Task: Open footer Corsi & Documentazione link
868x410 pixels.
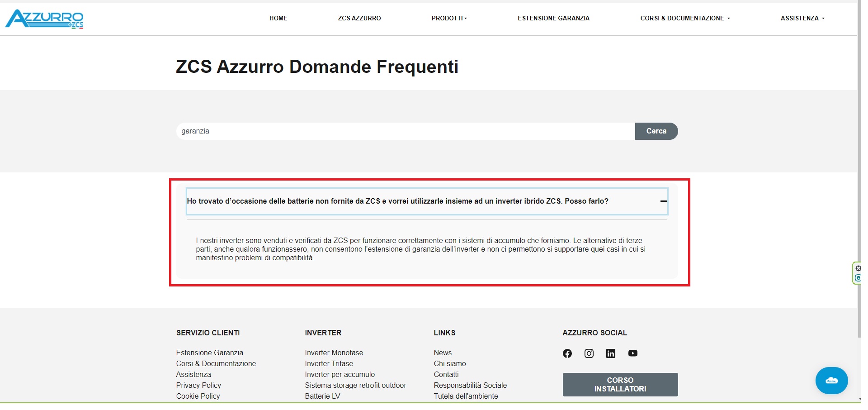Action: click(216, 363)
